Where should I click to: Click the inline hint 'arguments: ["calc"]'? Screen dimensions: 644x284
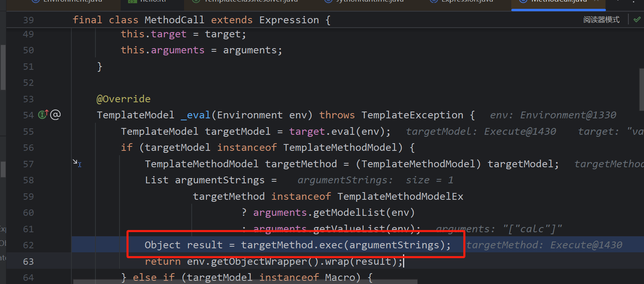(x=499, y=229)
